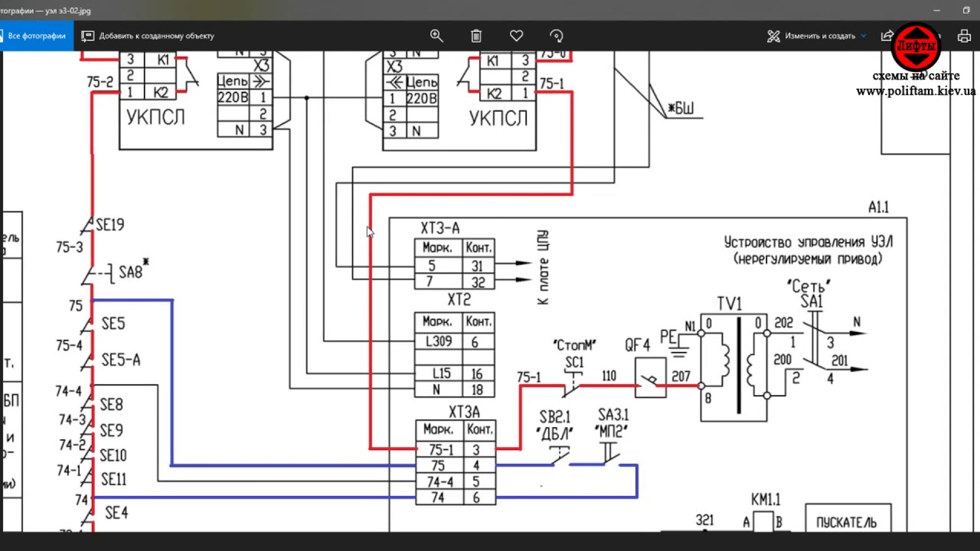Click the share icon in toolbar
Image resolution: width=980 pixels, height=551 pixels.
(x=887, y=36)
